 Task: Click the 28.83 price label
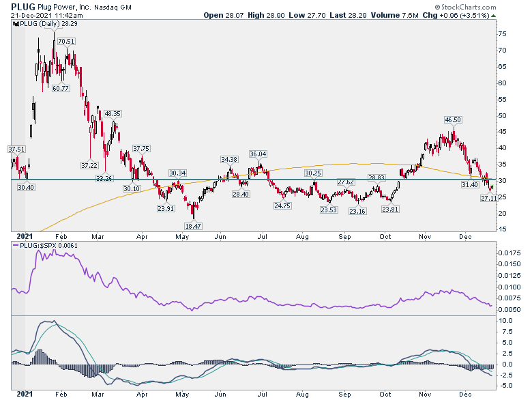click(376, 177)
